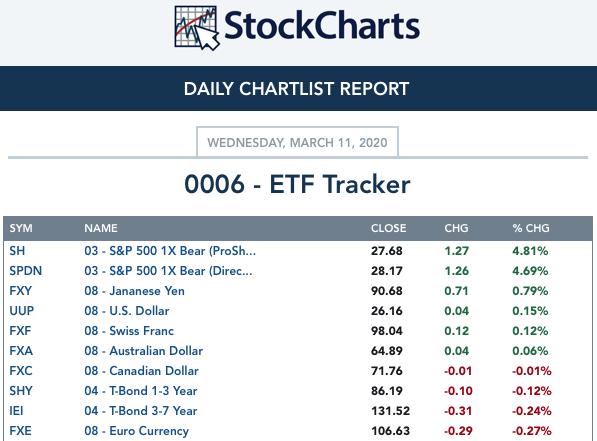597x441 pixels.
Task: Open the SH ticker symbol link
Action: pyautogui.click(x=17, y=251)
